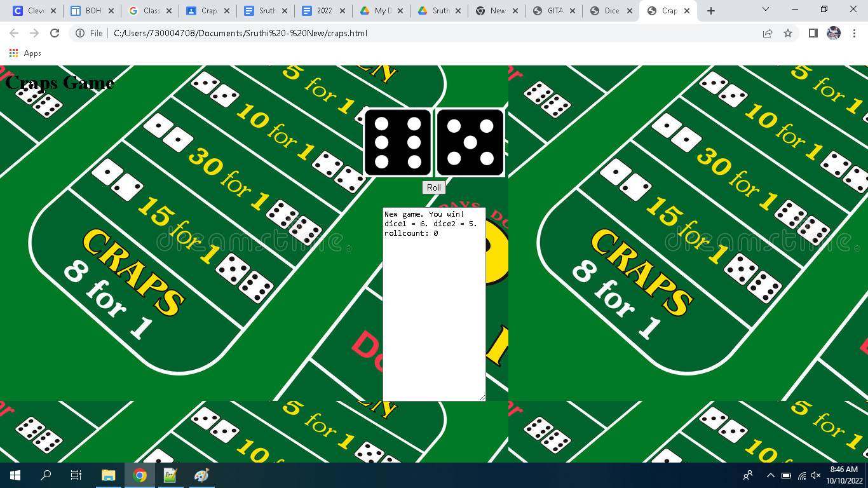Click the "dice1 = 6. dice2 = 5." line
Viewport: 868px width, 488px height.
[x=431, y=224]
